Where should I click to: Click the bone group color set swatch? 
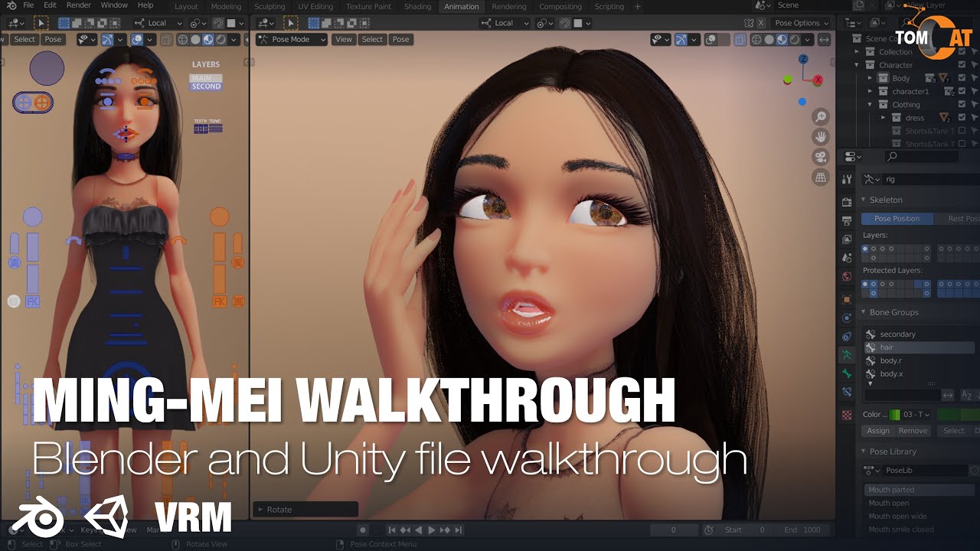click(x=893, y=415)
